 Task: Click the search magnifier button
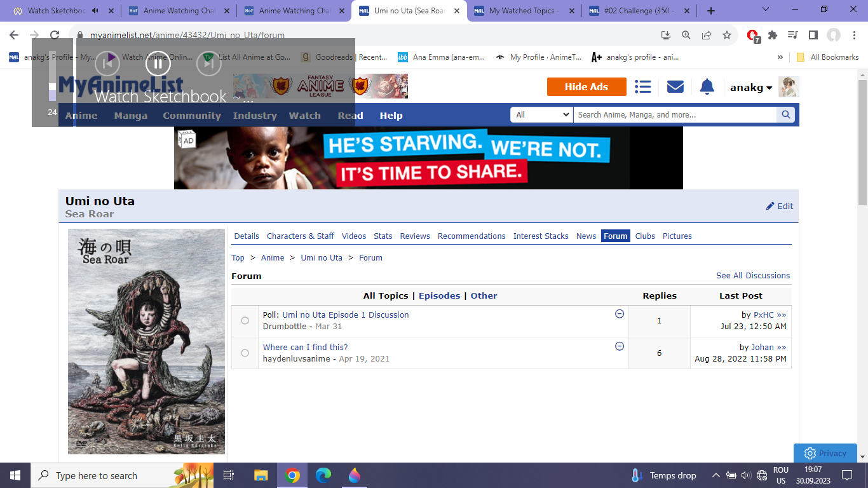tap(785, 115)
